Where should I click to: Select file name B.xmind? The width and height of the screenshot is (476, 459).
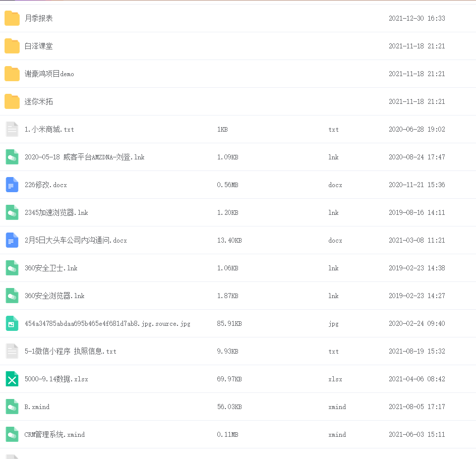37,407
